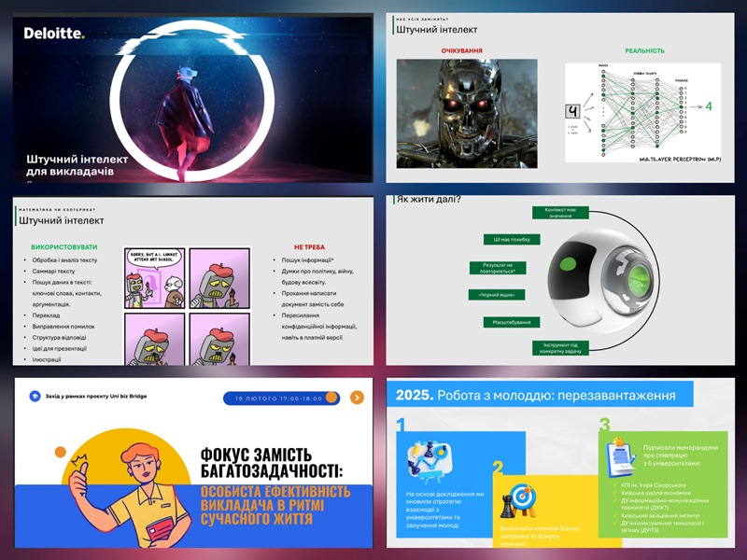Click the chess strategy board icon under number 1
747x560 pixels.
coord(430,461)
